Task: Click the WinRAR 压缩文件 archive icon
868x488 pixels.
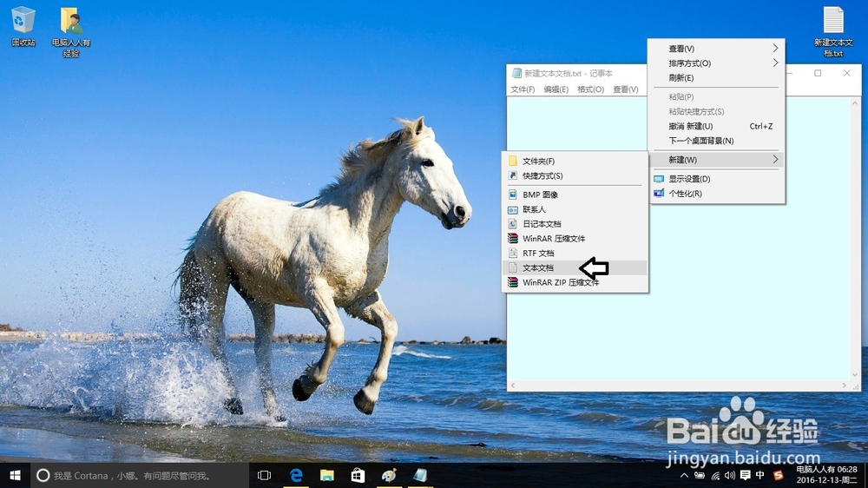Action: [x=513, y=238]
